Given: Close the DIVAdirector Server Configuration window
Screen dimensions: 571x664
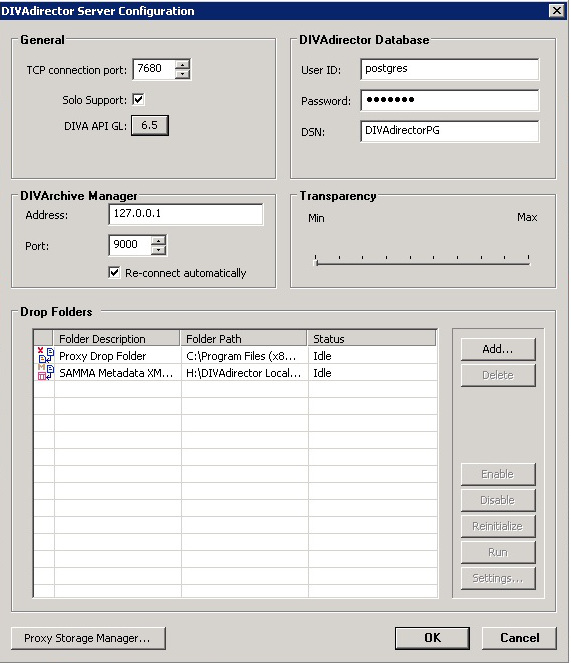Looking at the screenshot, I should click(557, 11).
